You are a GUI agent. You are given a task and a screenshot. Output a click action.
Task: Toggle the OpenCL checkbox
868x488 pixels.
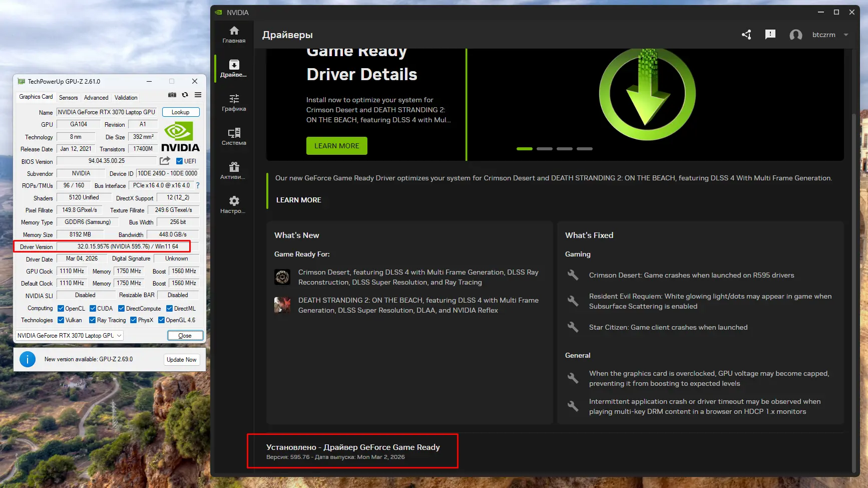pos(61,309)
